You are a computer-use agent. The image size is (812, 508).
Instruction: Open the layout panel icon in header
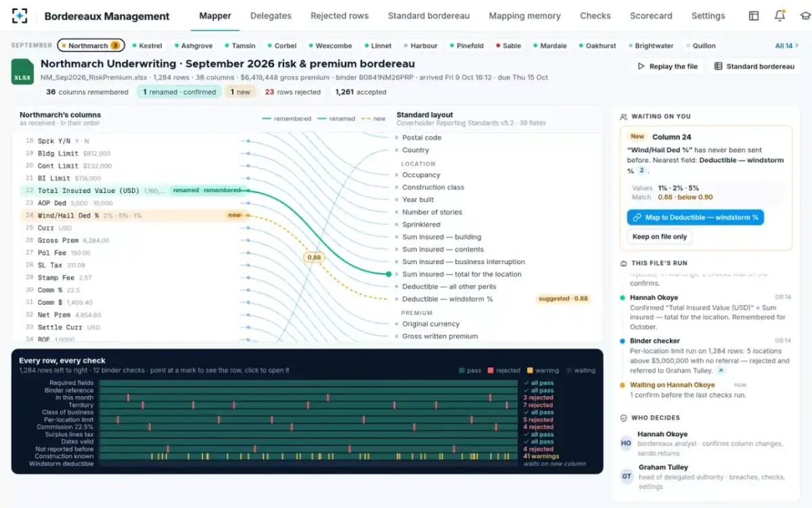[754, 16]
